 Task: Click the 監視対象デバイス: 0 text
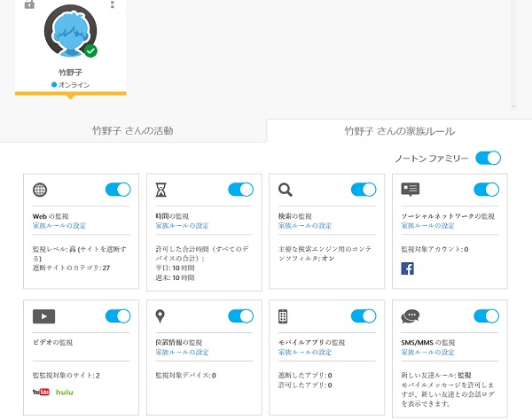[x=185, y=376]
